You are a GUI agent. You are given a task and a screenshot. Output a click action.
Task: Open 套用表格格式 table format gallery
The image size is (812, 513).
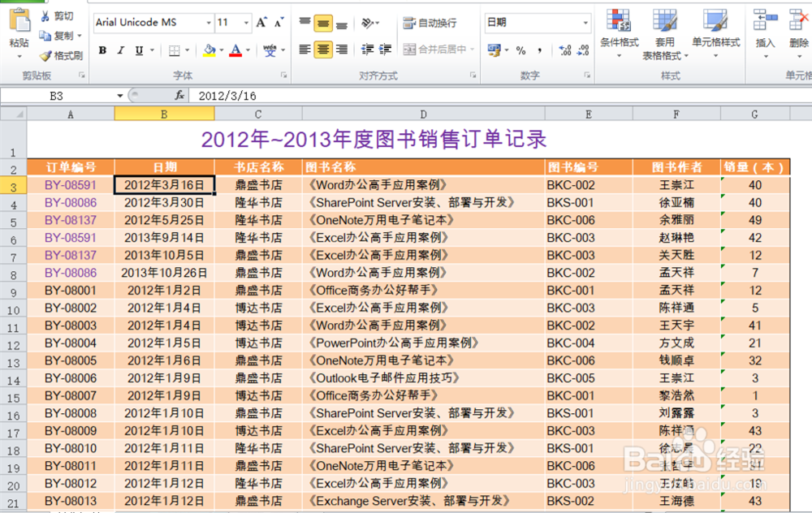[665, 33]
